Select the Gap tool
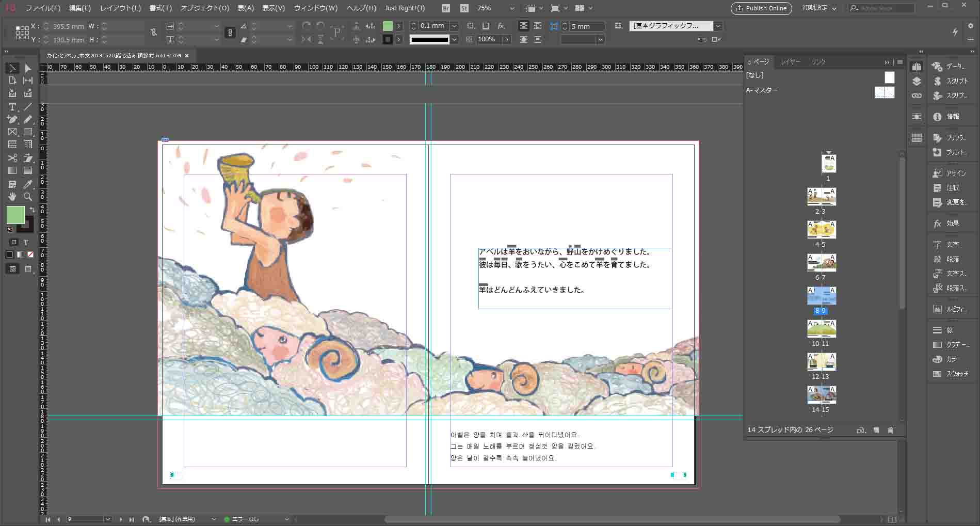Viewport: 980px width, 526px height. tap(28, 81)
